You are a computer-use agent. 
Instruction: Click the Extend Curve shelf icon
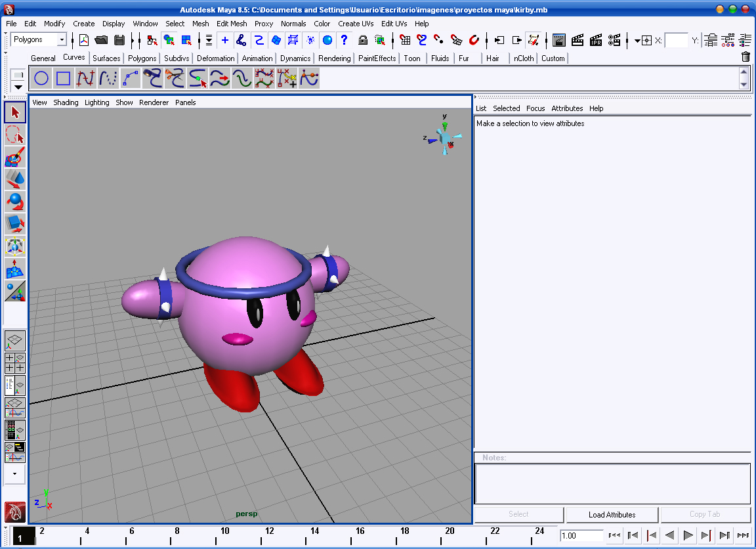pyautogui.click(x=219, y=78)
